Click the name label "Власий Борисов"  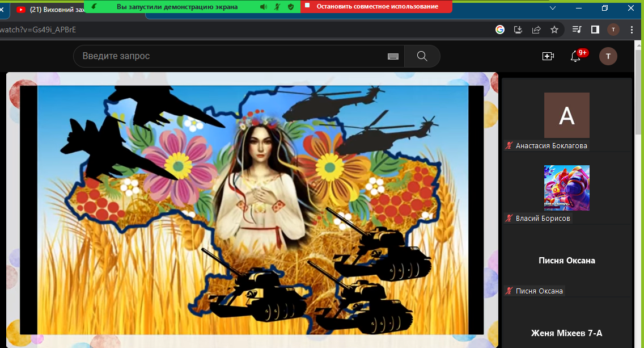coord(543,219)
